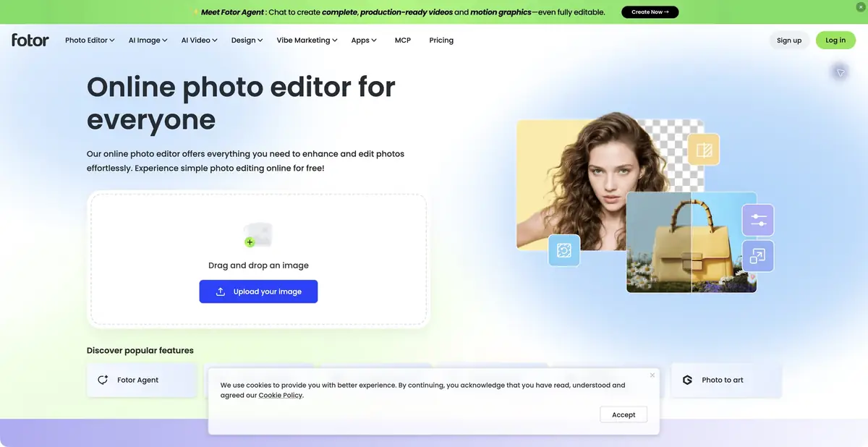
Task: Click the square layout icon over the checkered background
Action: (x=703, y=150)
